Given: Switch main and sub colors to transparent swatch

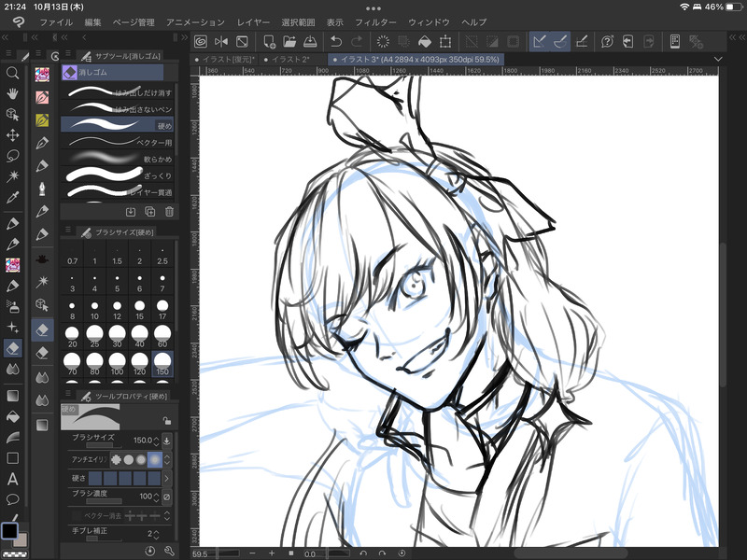Looking at the screenshot, I should click(15, 554).
